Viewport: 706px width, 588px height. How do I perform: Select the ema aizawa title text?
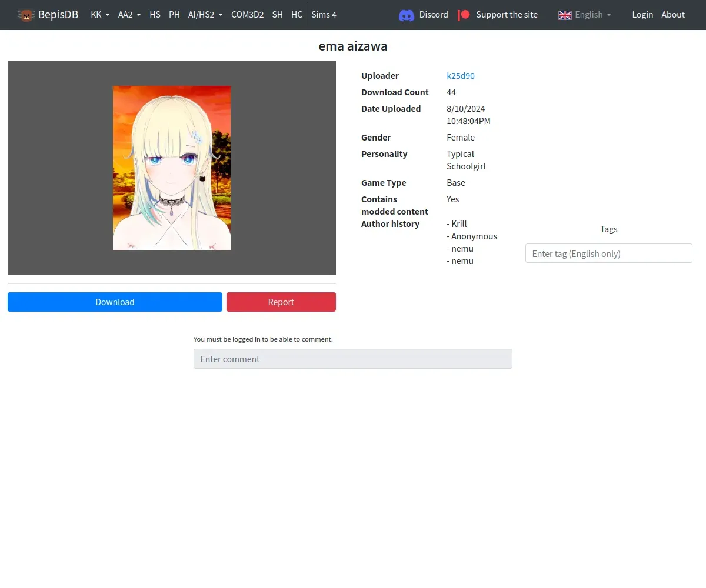point(353,46)
